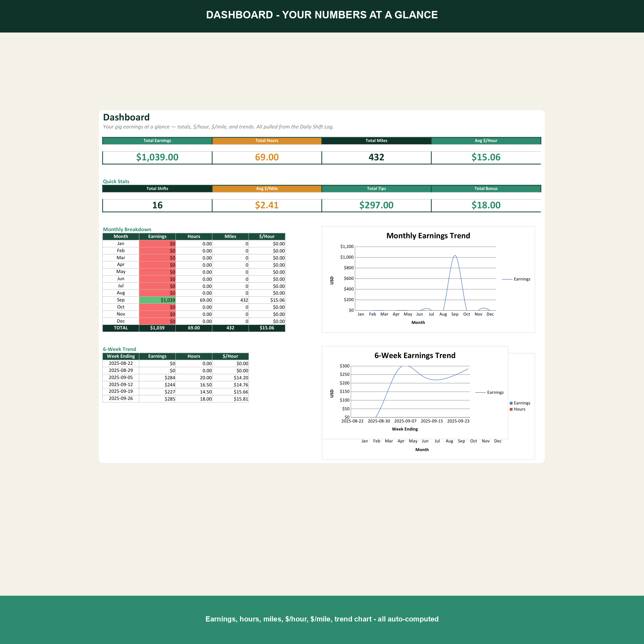Click the Week Ending axis title
Screen dimensions: 644x644
click(405, 429)
